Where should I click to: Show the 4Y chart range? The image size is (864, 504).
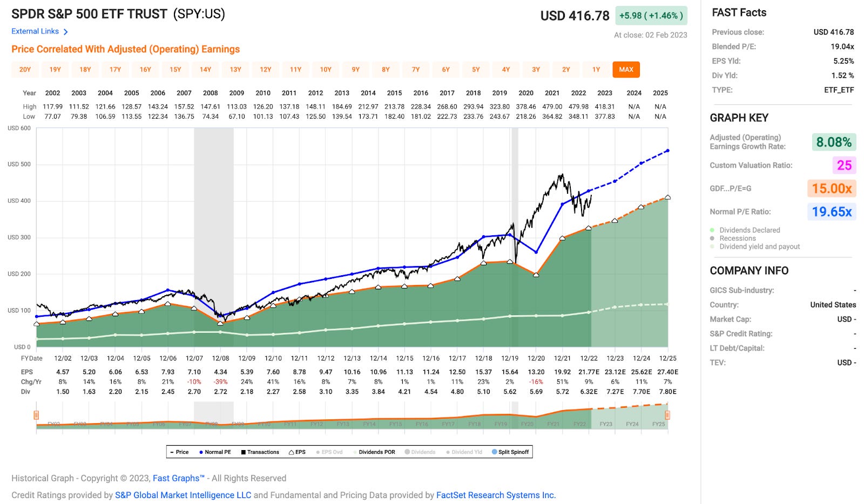tap(506, 70)
